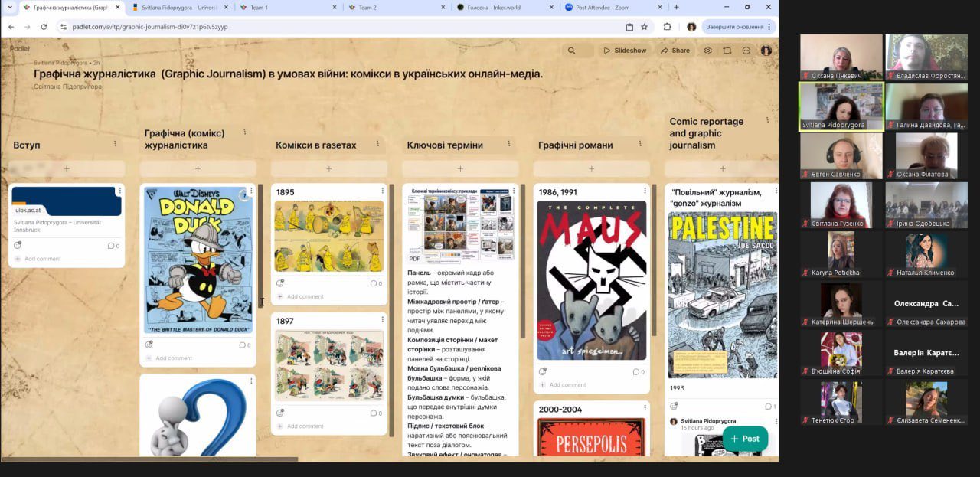Go forward in browser
Screen dimensions: 980x477
28,26
